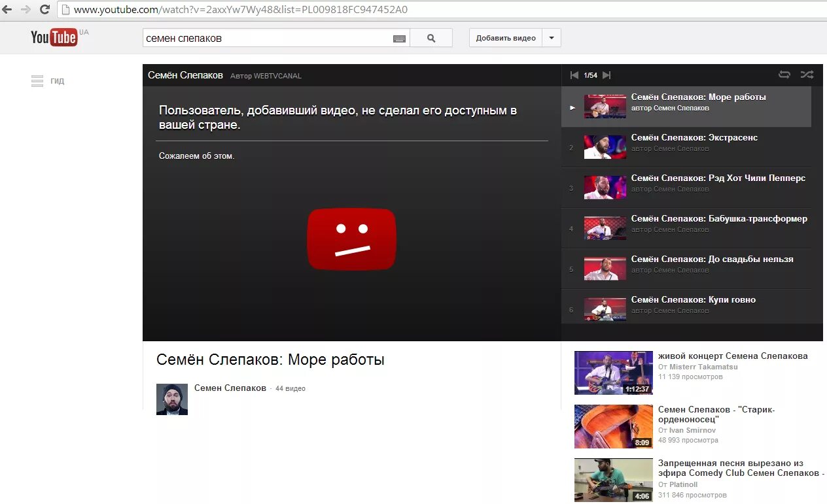This screenshot has height=504, width=827.
Task: Click the Гид label in sidebar
Action: pyautogui.click(x=58, y=81)
